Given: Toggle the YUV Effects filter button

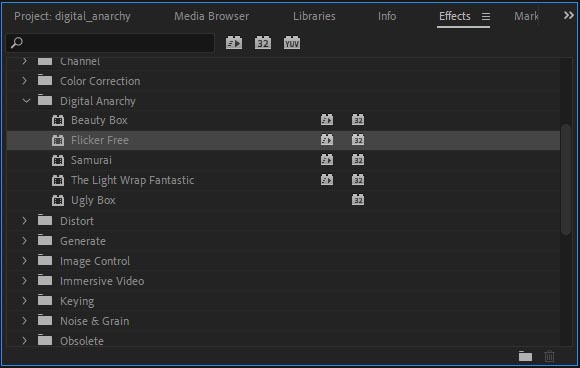Looking at the screenshot, I should [x=292, y=43].
